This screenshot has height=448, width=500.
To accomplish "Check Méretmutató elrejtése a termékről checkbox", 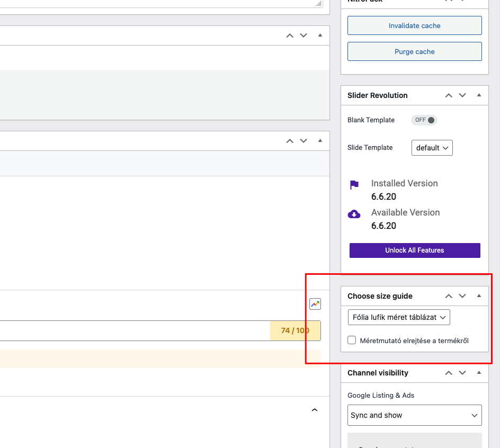I will [352, 340].
